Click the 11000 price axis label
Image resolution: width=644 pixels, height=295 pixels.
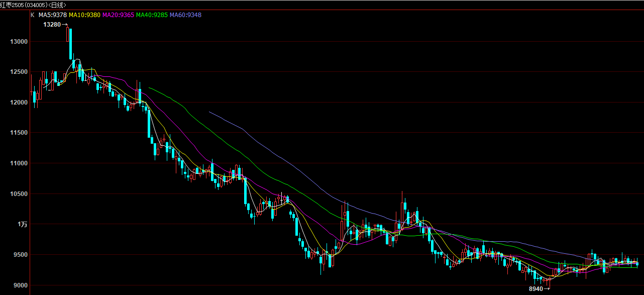point(19,163)
